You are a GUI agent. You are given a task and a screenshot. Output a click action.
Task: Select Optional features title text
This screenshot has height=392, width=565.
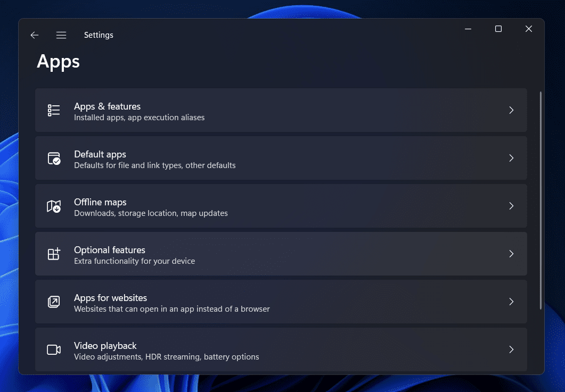110,250
